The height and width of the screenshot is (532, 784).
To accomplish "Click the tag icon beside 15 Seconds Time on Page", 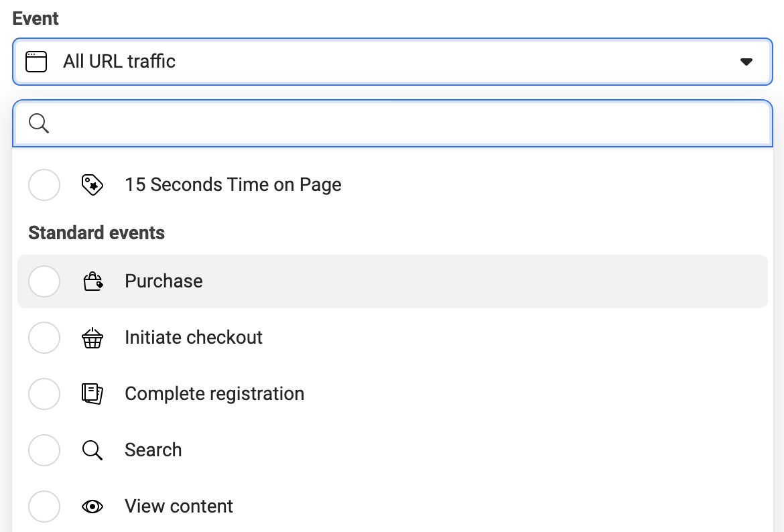I will click(x=92, y=185).
